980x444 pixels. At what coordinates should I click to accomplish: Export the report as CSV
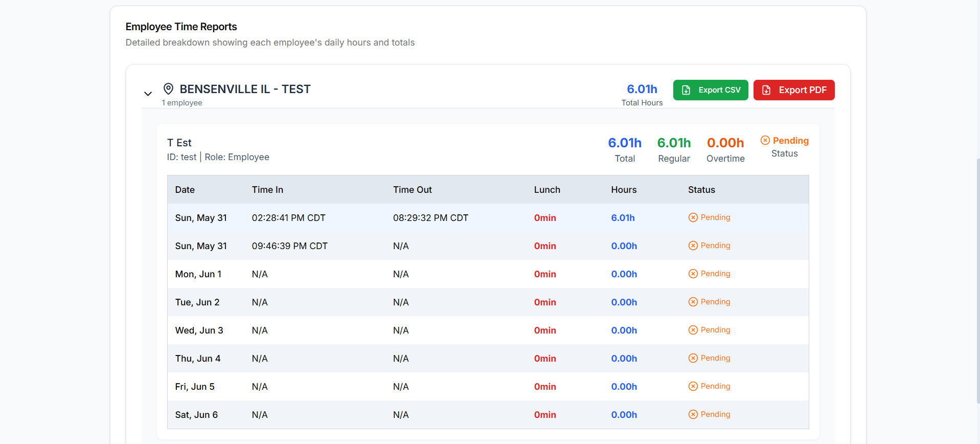pos(711,90)
